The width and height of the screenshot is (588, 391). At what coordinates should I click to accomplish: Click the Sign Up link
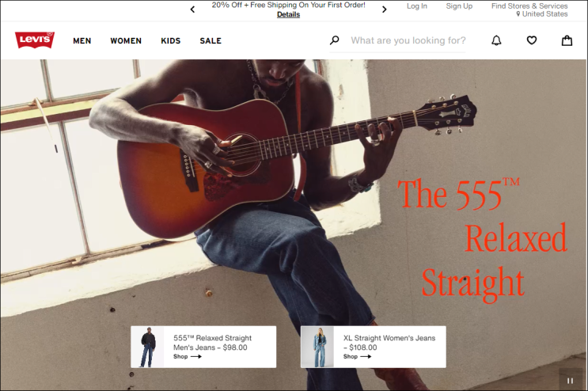[459, 6]
